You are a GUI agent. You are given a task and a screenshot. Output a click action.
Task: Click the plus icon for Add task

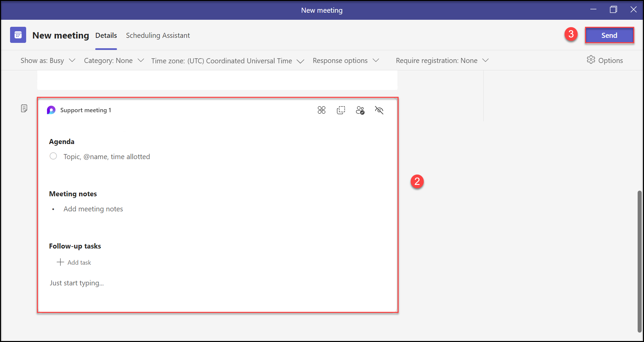tap(60, 262)
